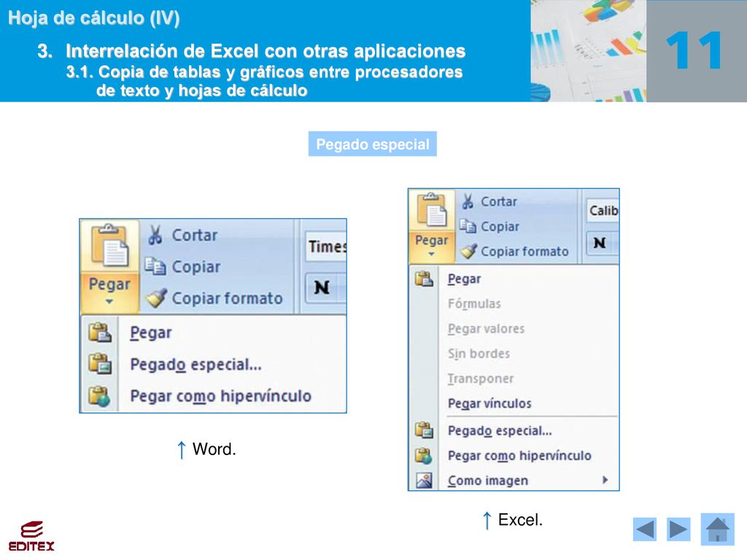Click the Editex logo
This screenshot has width=747, height=560.
[x=31, y=536]
